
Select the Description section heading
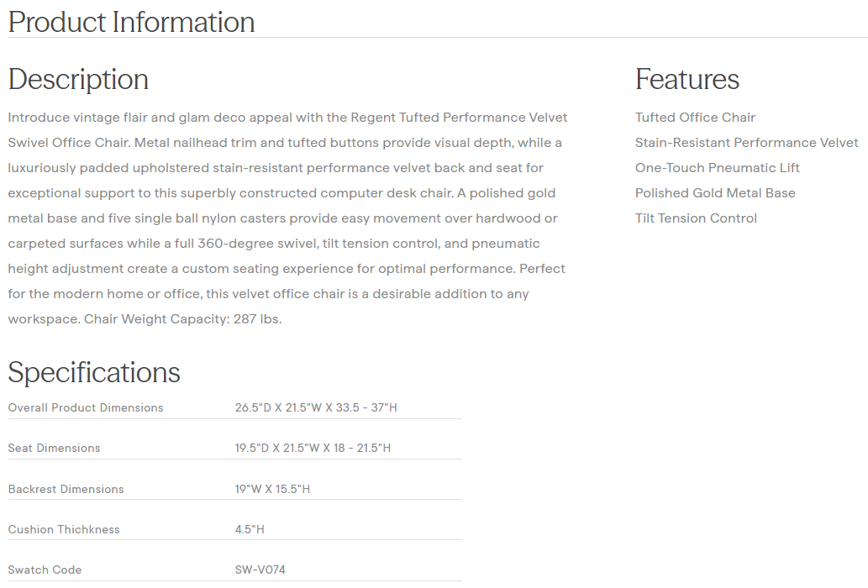(x=78, y=79)
